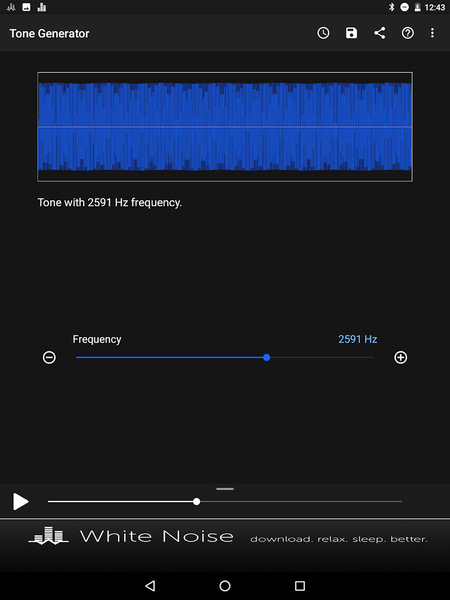This screenshot has height=600, width=450.
Task: Tap the share icon
Action: point(380,33)
